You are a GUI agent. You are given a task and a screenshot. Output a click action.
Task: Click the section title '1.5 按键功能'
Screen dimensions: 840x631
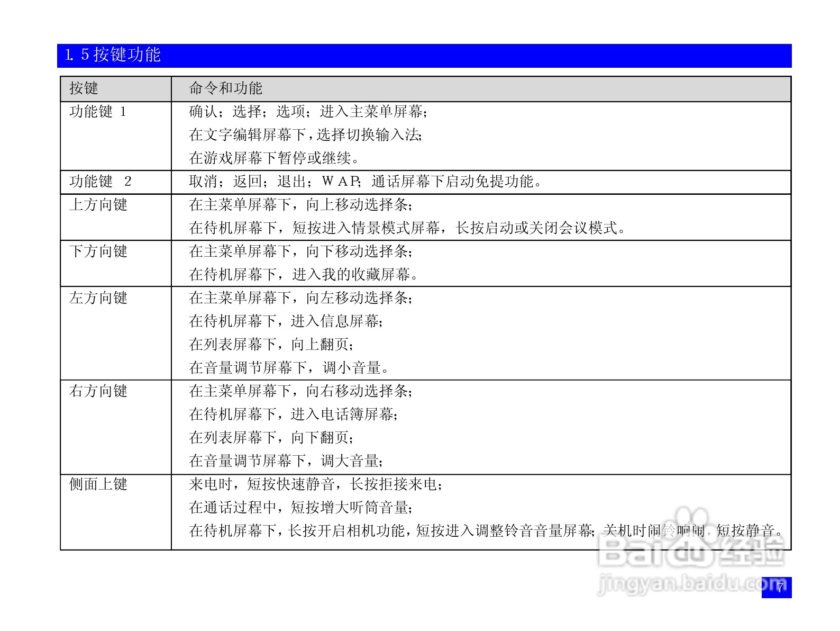point(113,55)
